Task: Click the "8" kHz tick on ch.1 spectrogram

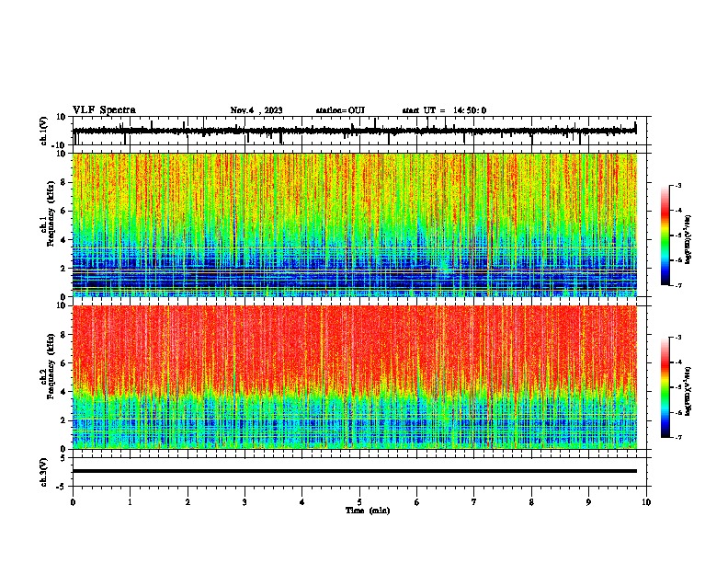Action: (63, 182)
